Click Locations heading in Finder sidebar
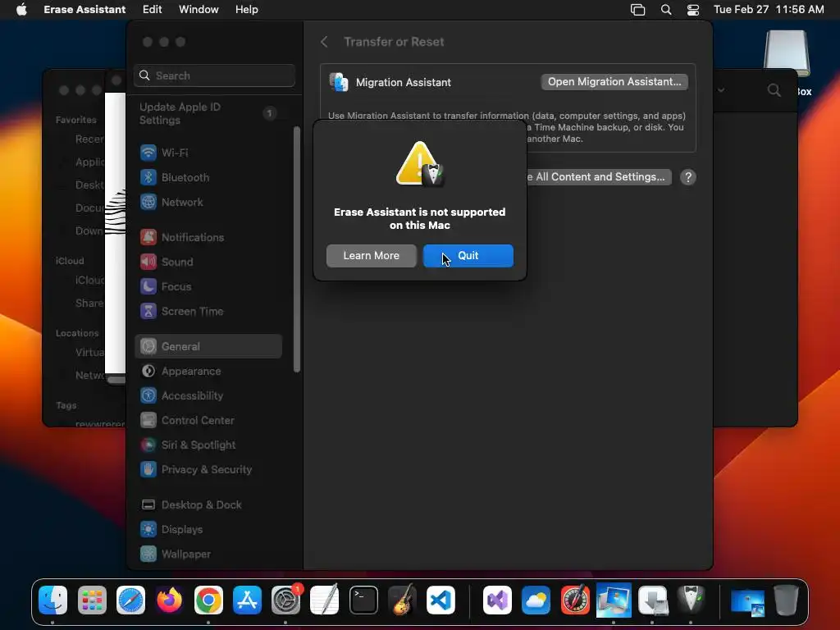840x630 pixels. [x=77, y=333]
